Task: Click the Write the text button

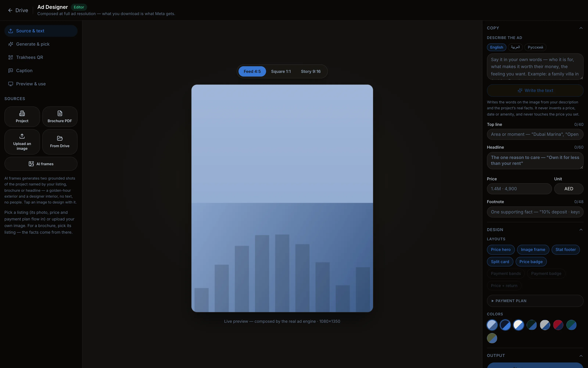Action: tap(535, 91)
